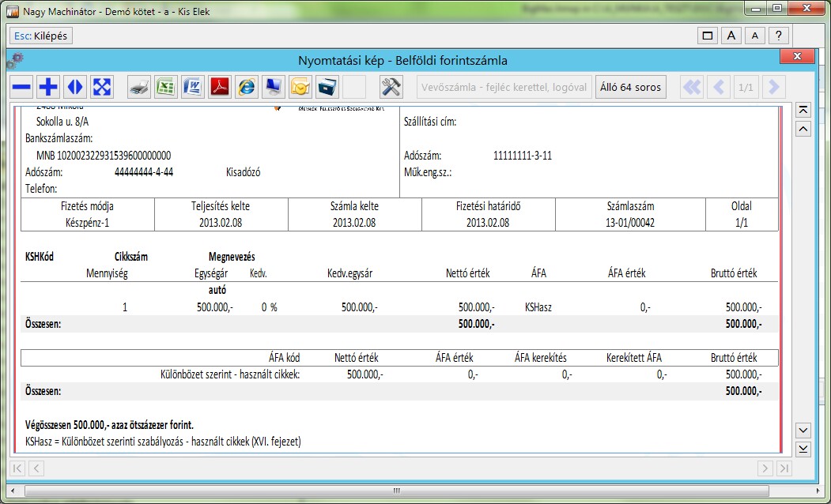Open invoice in Internet Explorer
The width and height of the screenshot is (831, 504).
(247, 87)
